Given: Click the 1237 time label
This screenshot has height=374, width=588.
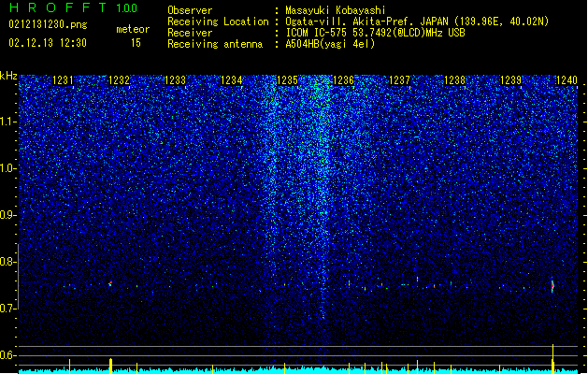Looking at the screenshot, I should point(400,80).
